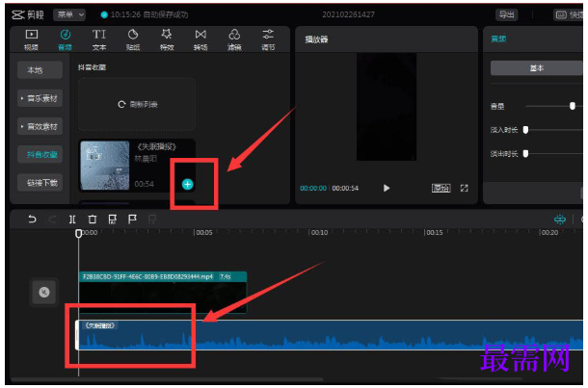Play the preview in the player
588x388 pixels.
point(387,188)
